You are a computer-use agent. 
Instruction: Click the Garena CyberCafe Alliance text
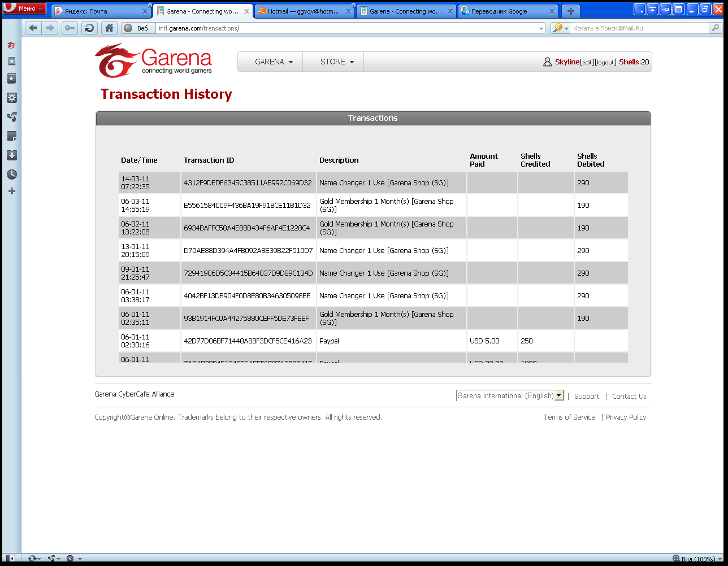click(x=135, y=394)
